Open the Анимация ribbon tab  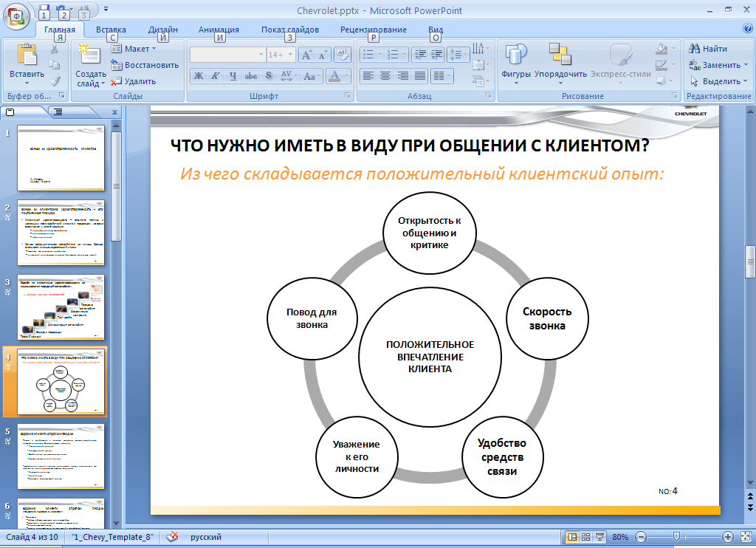(219, 30)
